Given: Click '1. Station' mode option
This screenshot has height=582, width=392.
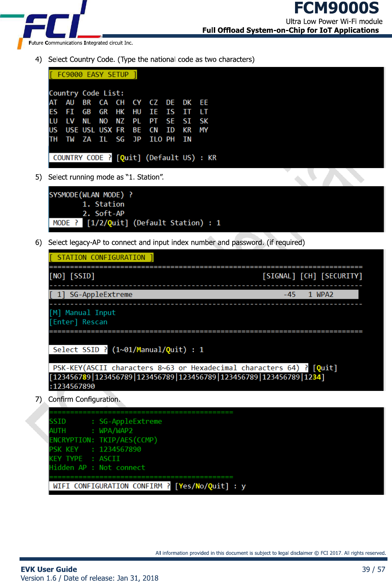Looking at the screenshot, I should tap(103, 204).
